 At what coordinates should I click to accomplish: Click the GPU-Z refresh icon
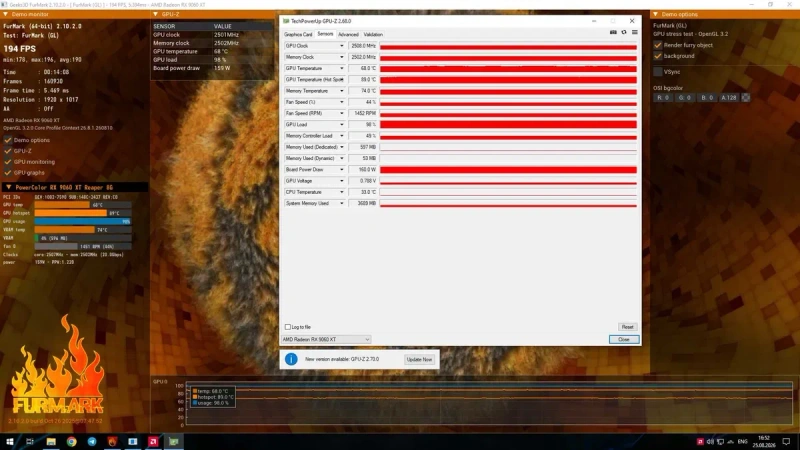(624, 32)
